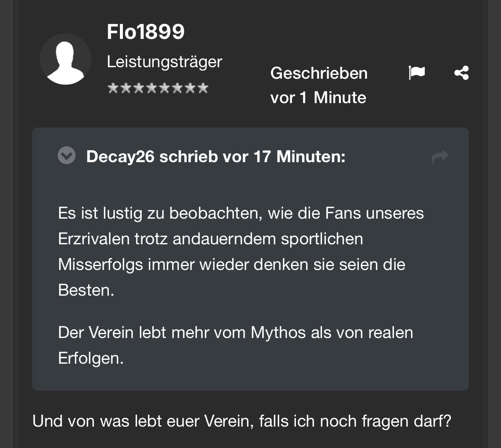
Task: Report the post with the flag icon
Action: (x=417, y=73)
